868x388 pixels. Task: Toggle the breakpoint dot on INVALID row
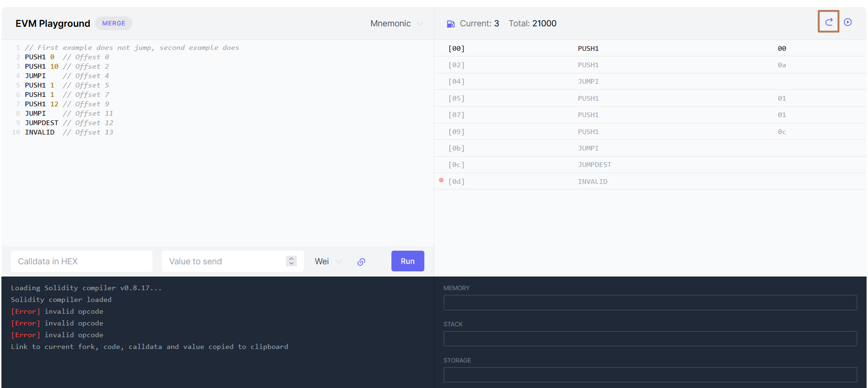pos(441,181)
